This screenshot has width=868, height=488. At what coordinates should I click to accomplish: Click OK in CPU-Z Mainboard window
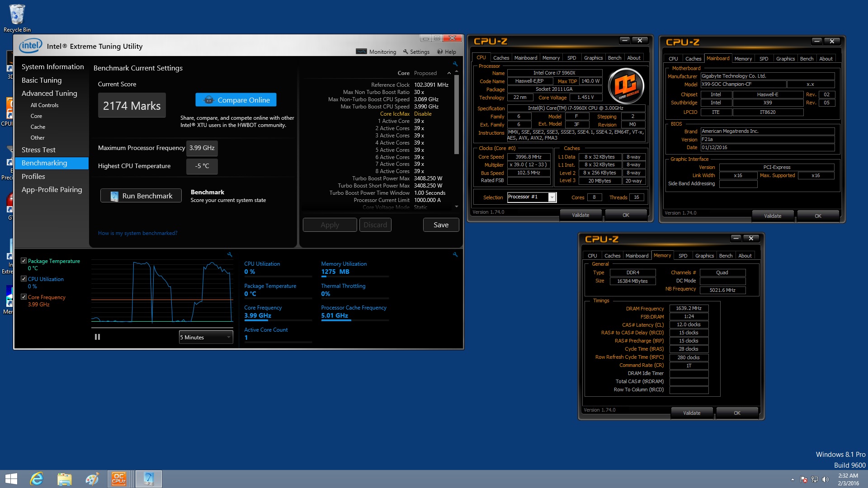click(818, 216)
